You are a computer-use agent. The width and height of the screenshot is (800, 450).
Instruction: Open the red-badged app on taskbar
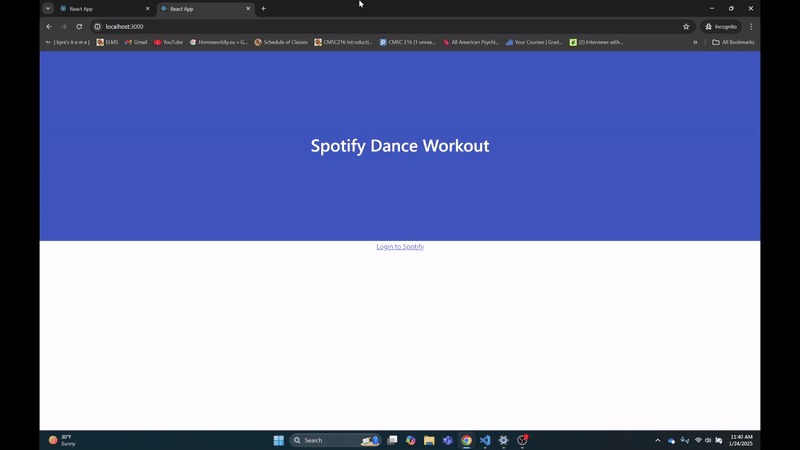click(522, 440)
